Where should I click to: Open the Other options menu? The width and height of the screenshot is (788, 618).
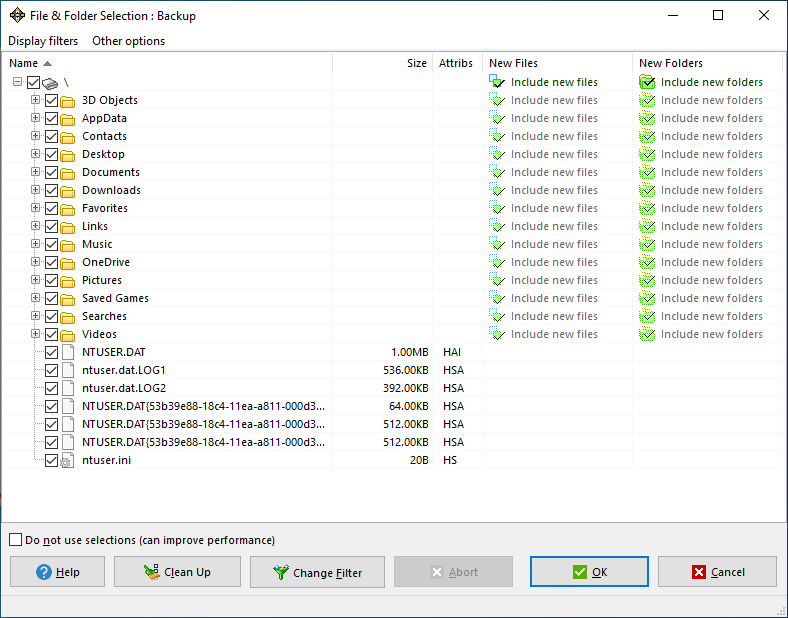[128, 41]
